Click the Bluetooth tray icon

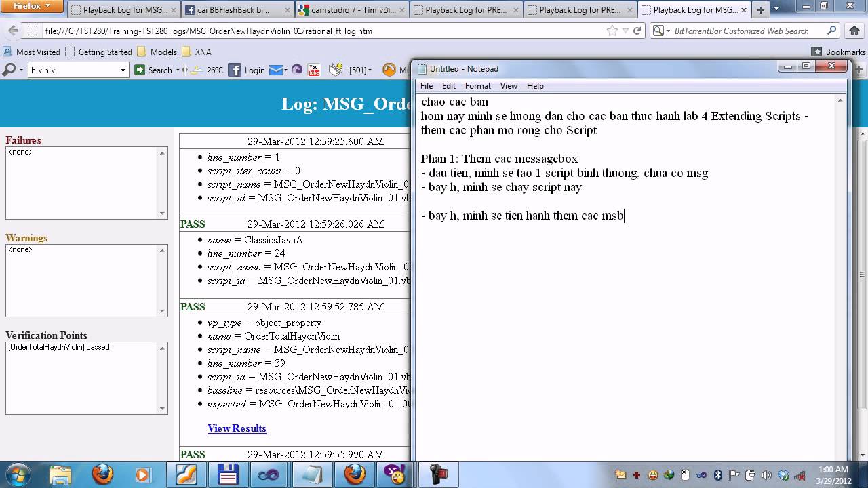click(x=718, y=474)
